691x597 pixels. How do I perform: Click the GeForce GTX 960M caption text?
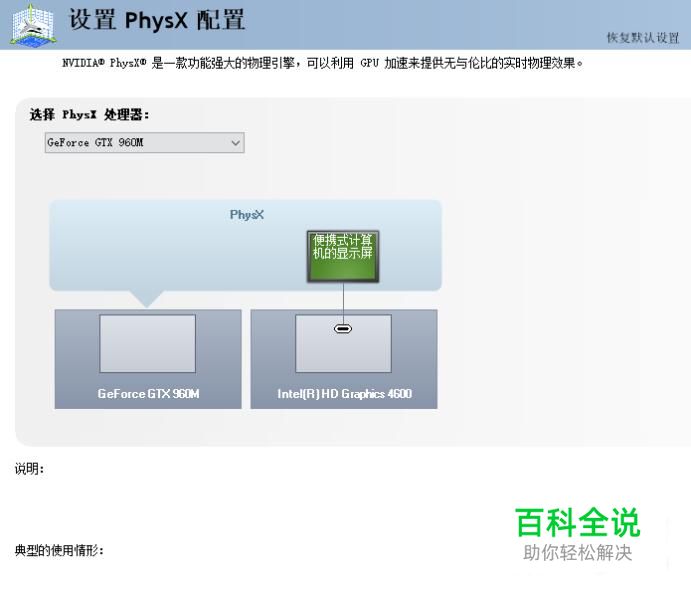point(149,394)
